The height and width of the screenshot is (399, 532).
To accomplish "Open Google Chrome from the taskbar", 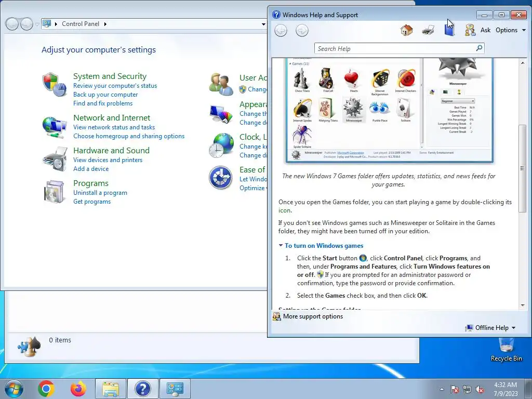I will click(x=46, y=389).
